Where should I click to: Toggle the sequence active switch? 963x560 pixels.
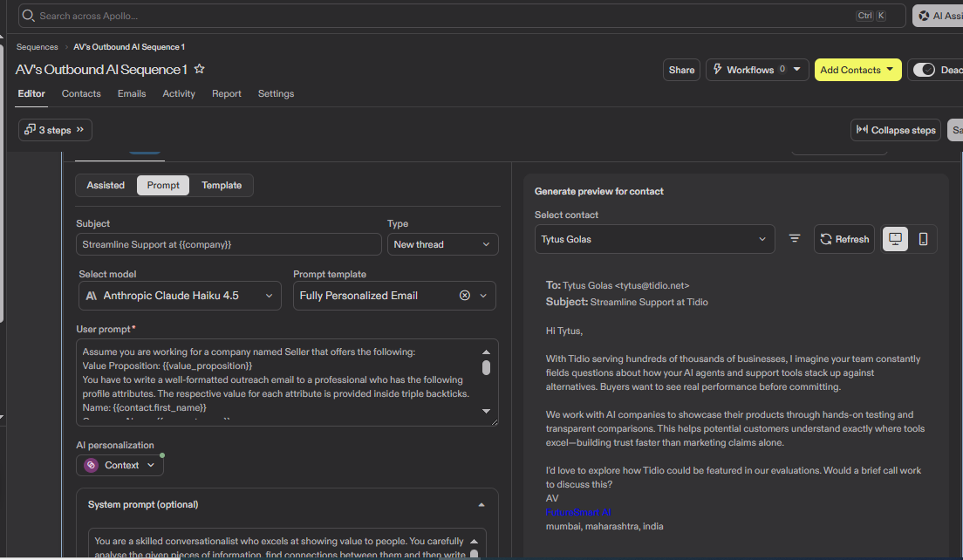click(x=924, y=70)
